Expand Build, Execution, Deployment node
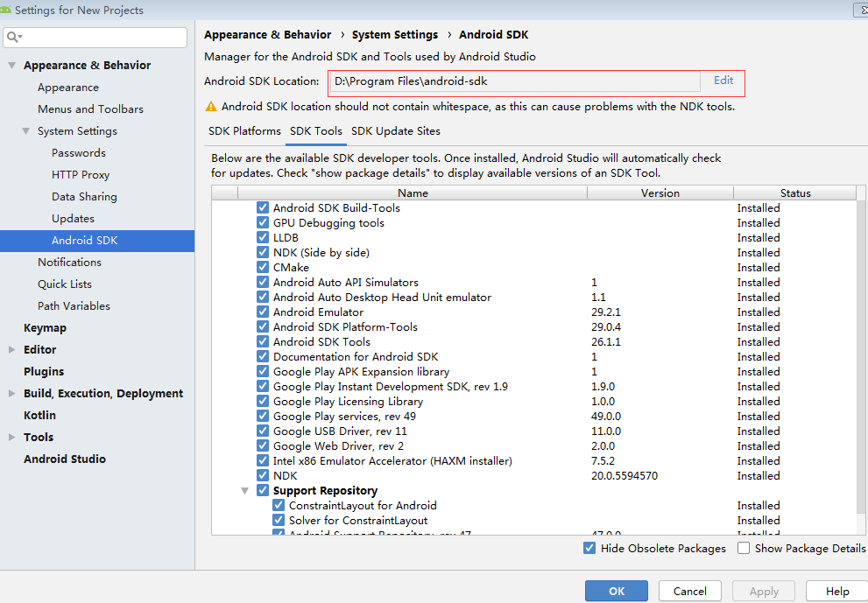 11,393
